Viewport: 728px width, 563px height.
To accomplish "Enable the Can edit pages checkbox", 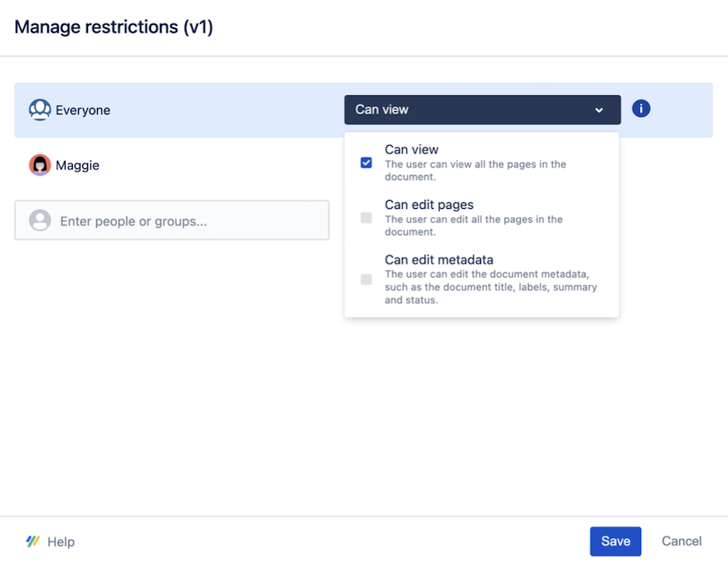I will pos(366,217).
